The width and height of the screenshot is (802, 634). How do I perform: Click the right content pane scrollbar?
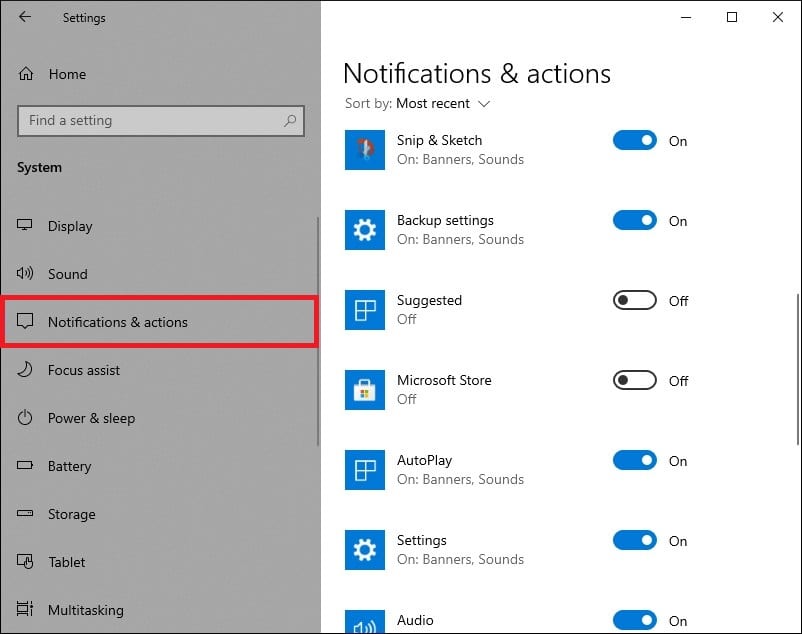point(798,369)
